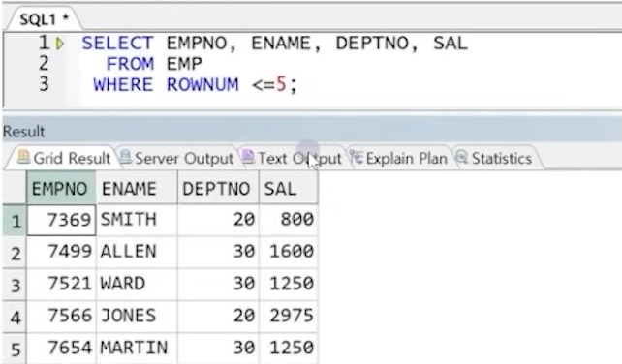
Task: Click the MARTIN name cell
Action: [137, 349]
